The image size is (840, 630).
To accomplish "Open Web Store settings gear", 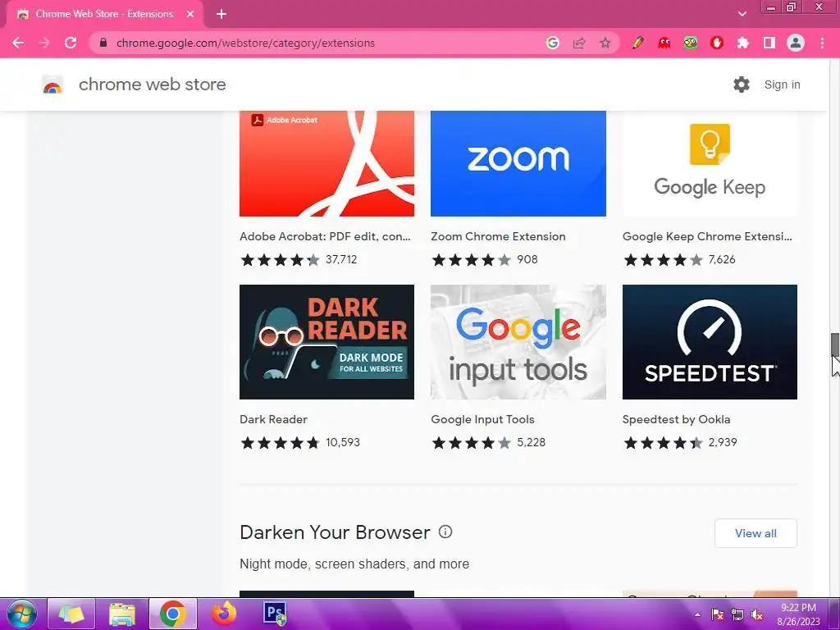I will click(x=742, y=84).
